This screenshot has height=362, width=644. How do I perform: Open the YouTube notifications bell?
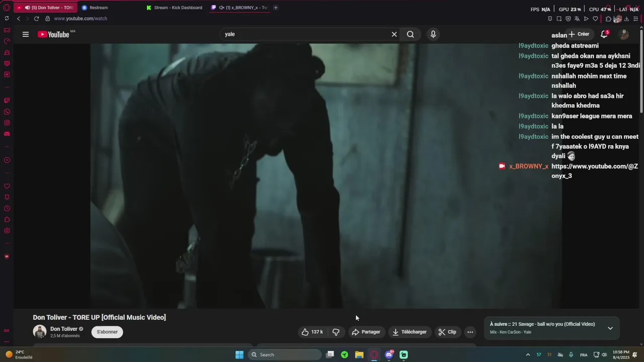coord(604,34)
